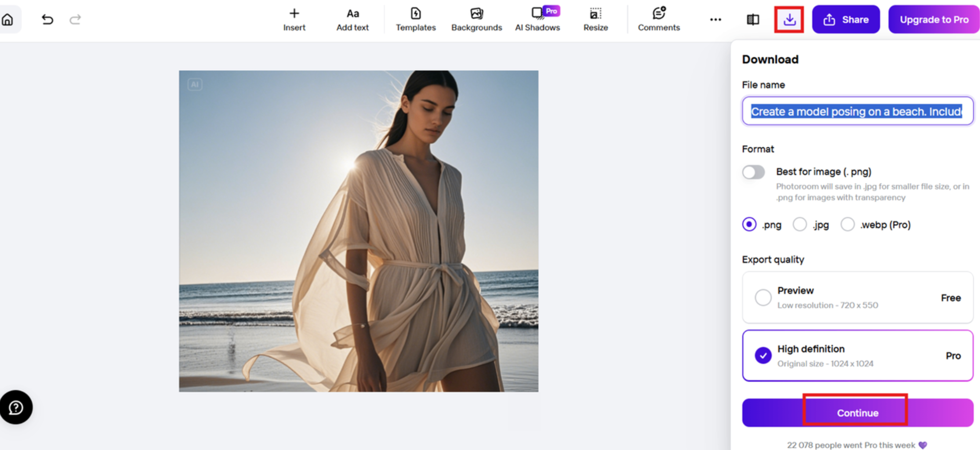Viewport: 980px width, 450px height.
Task: Edit the File name field
Action: click(x=857, y=111)
